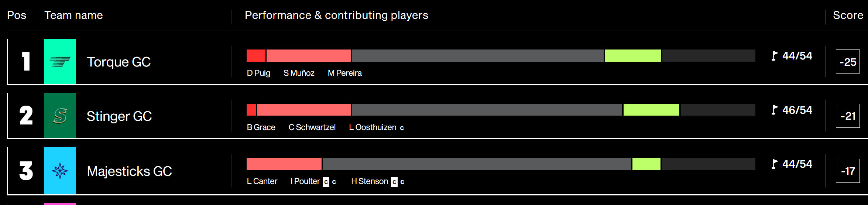This screenshot has height=205, width=868.
Task: Click the Majesticks GC star logo
Action: [x=60, y=171]
